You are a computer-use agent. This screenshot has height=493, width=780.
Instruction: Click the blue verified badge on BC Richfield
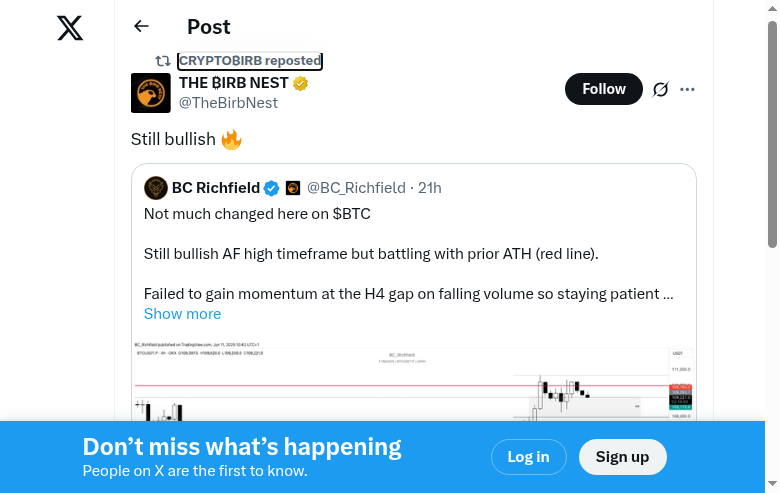pos(271,188)
